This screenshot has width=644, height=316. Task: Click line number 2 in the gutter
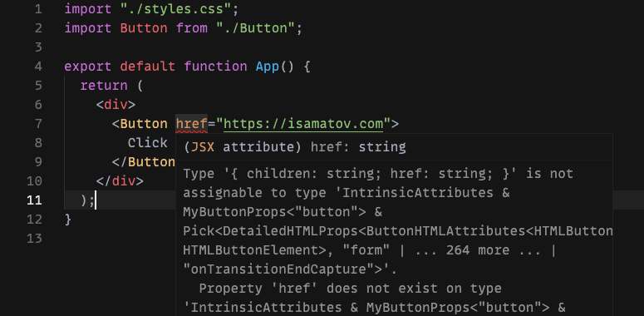coord(38,28)
